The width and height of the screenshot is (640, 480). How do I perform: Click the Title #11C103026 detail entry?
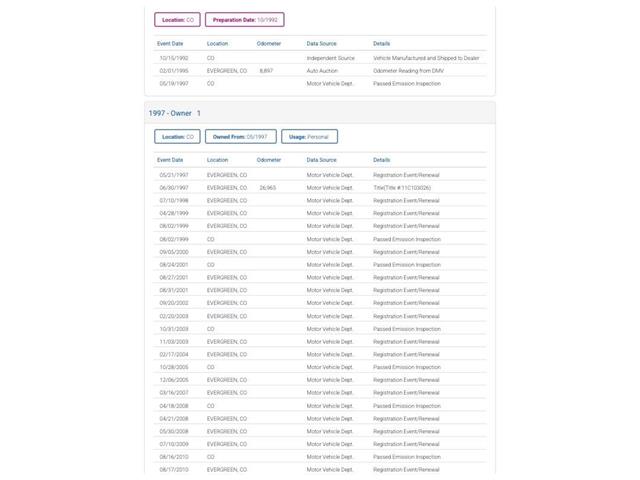click(402, 187)
